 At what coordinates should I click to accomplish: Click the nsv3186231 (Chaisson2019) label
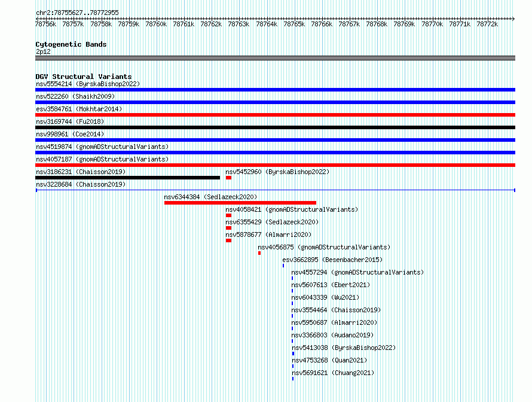click(81, 172)
